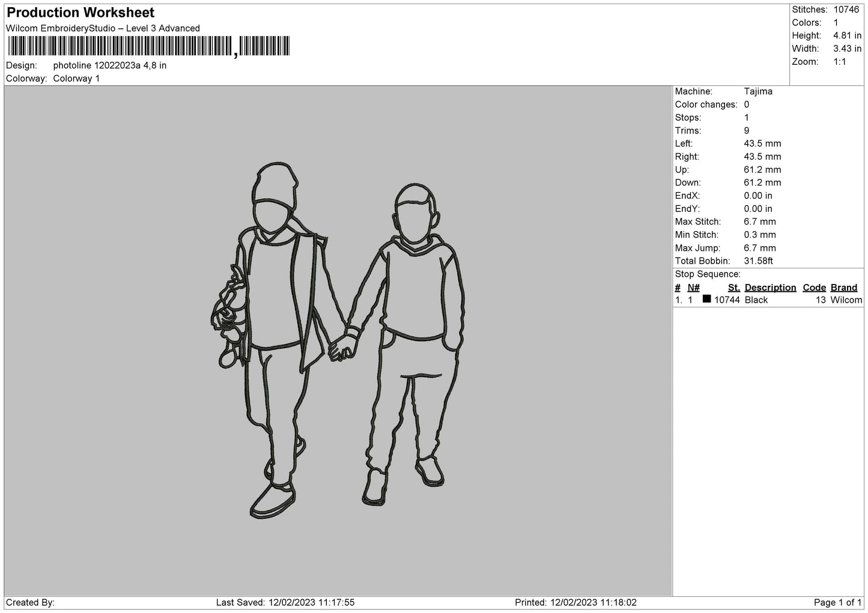Viewport: 868px width, 613px height.
Task: Select the Colorway 1 value
Action: [76, 79]
